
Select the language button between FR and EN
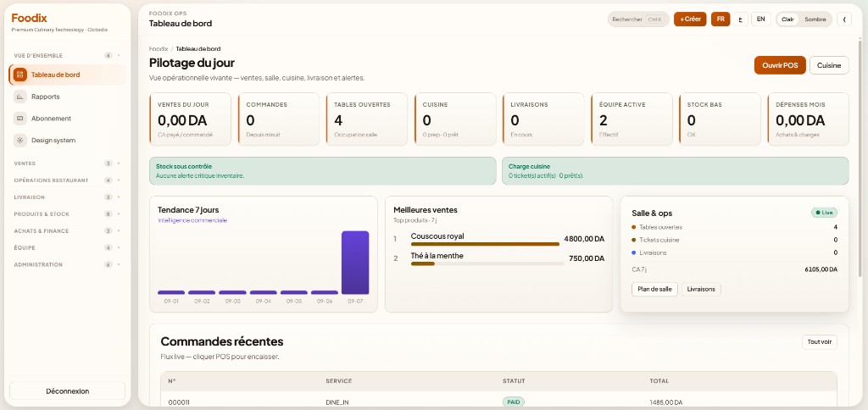[x=741, y=19]
